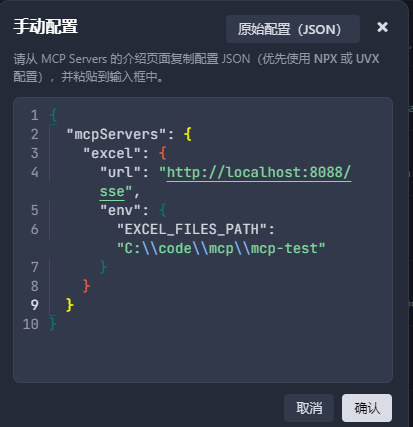This screenshot has width=413, height=427.
Task: Click the "EXCEL_FILES_PATH" key
Action: coord(191,230)
